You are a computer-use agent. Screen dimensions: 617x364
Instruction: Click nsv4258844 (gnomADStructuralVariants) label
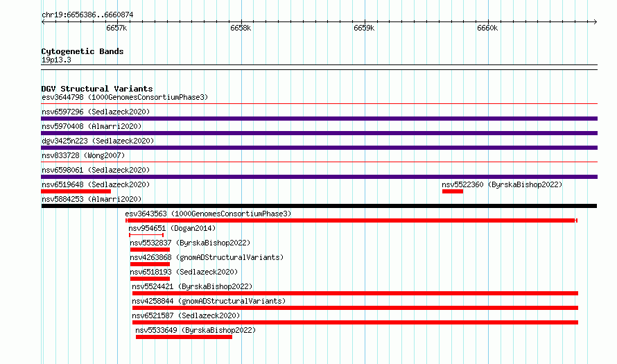coord(209,301)
